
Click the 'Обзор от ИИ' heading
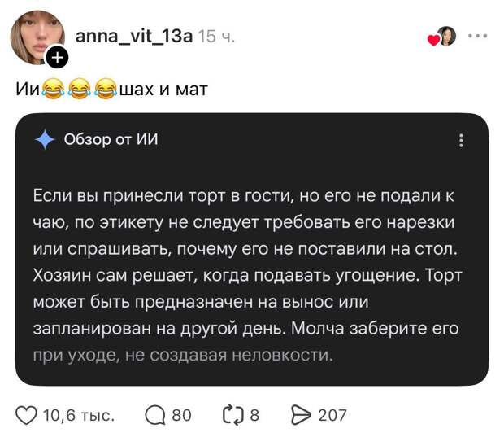coord(111,140)
